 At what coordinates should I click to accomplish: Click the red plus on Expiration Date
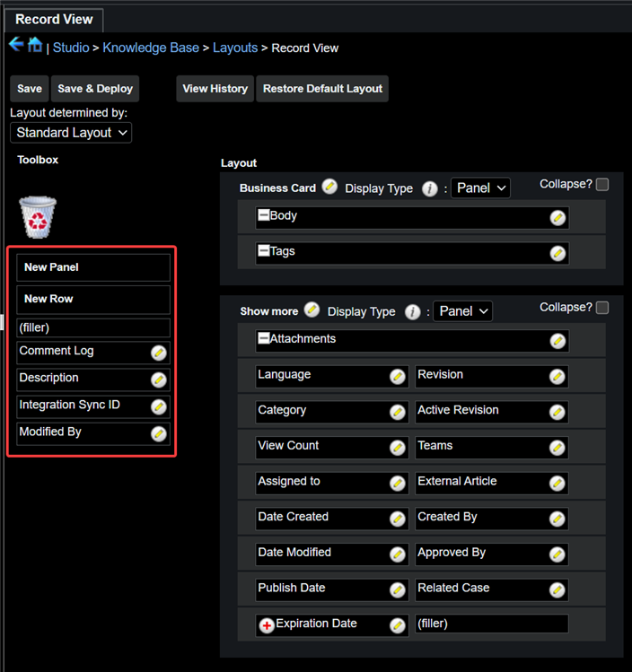pos(267,625)
